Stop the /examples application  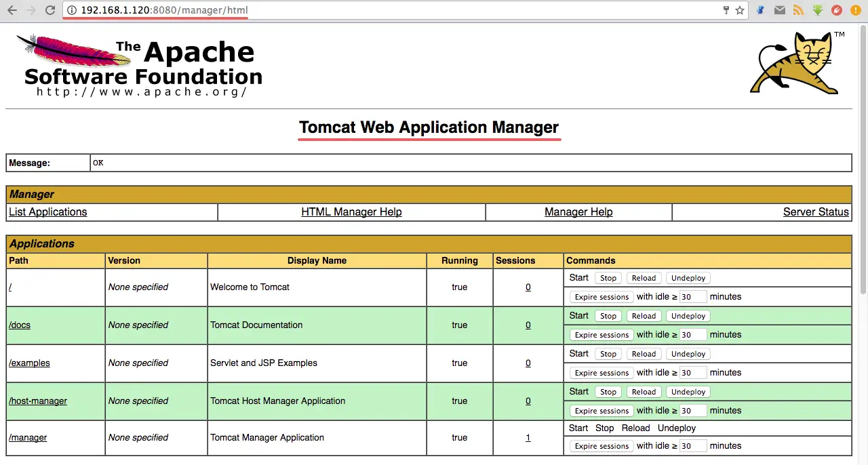click(x=608, y=354)
